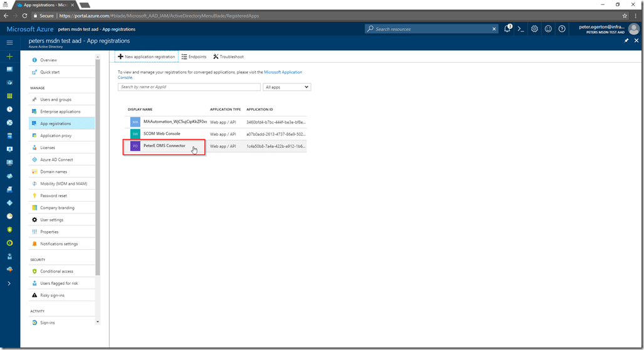Open the help question mark icon

[562, 29]
